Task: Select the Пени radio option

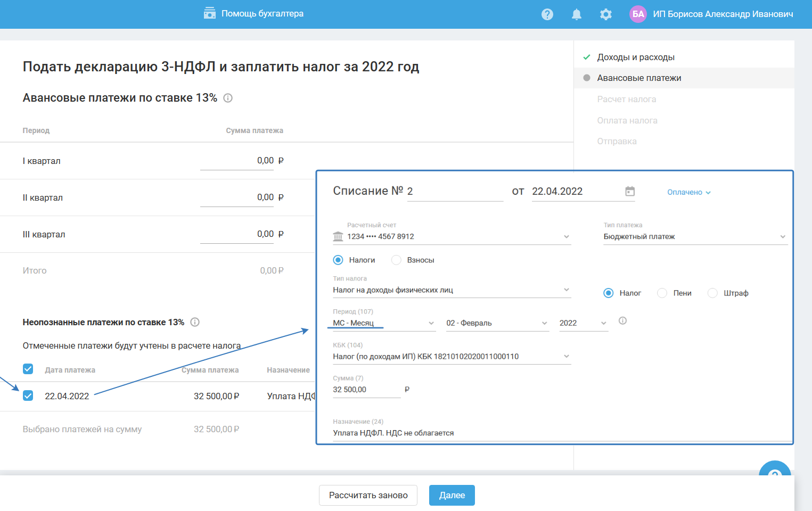Action: (x=662, y=293)
